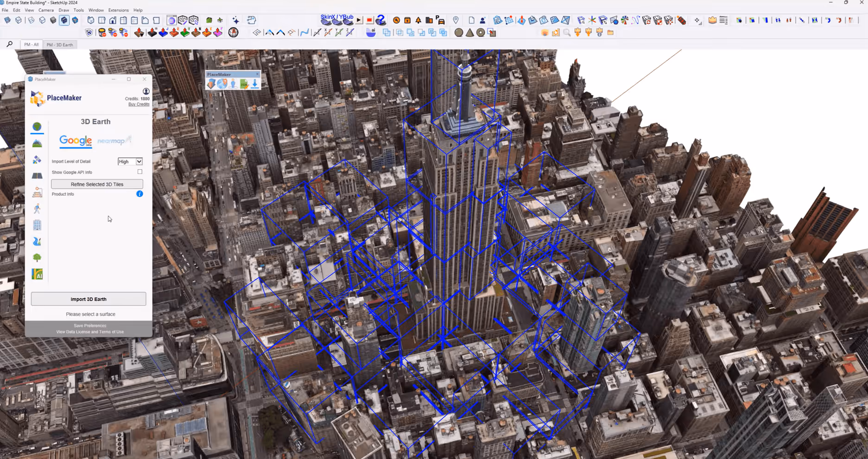Click the magnifier icon in orange toolbar group
This screenshot has width=868, height=459.
(x=567, y=32)
